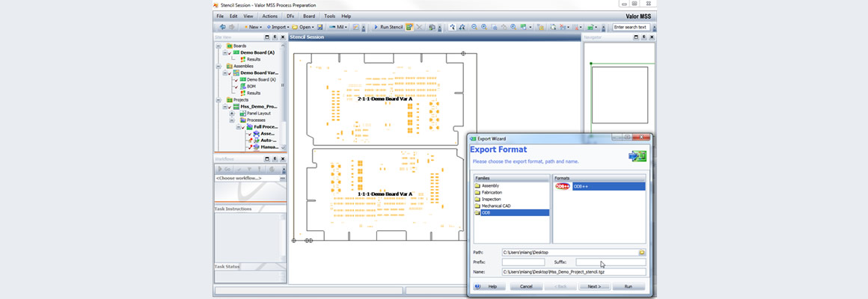Viewport: 868px width, 299px height.
Task: Click the Go button in Workflows panel
Action: click(x=224, y=169)
